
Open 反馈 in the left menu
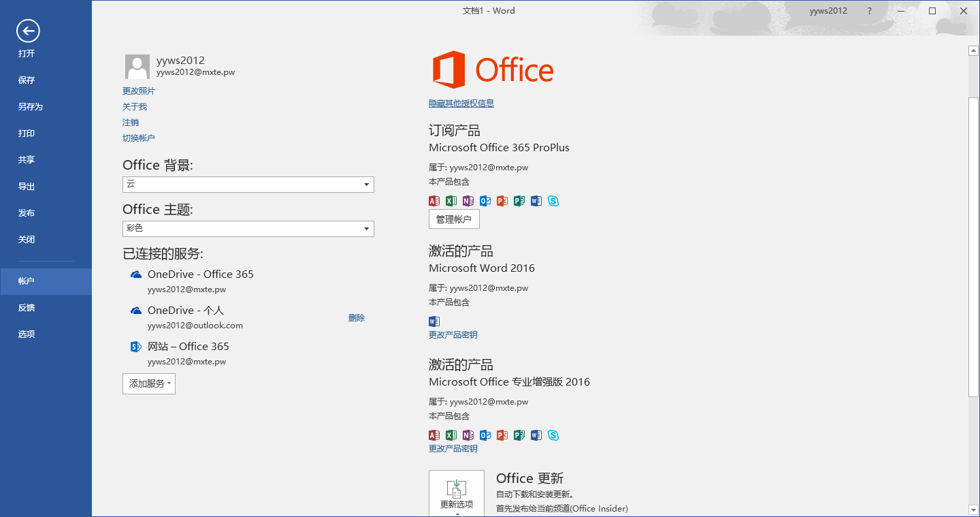coord(46,308)
